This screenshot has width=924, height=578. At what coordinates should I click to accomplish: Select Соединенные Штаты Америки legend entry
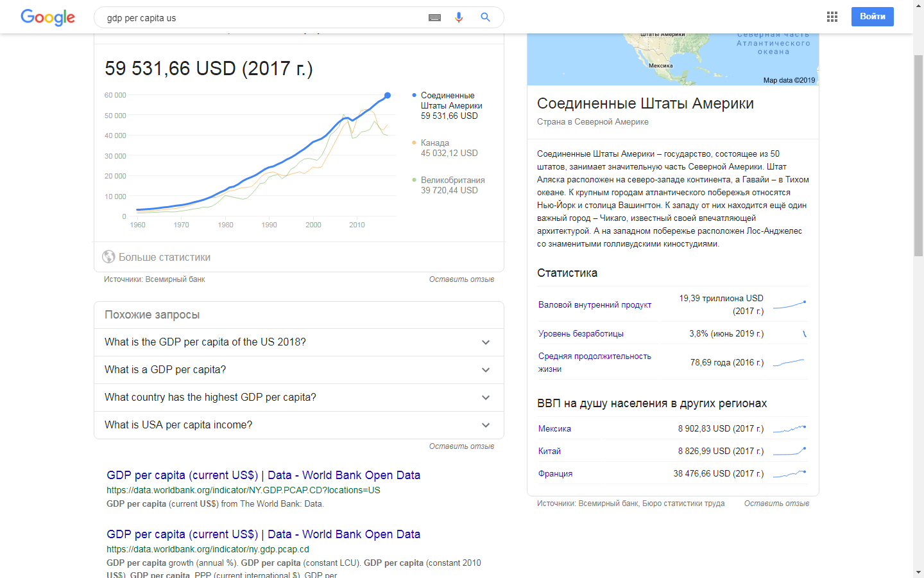pos(447,106)
